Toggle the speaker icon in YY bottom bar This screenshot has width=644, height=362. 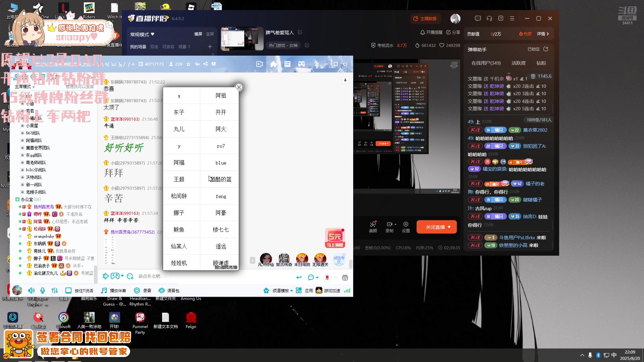tap(31, 290)
